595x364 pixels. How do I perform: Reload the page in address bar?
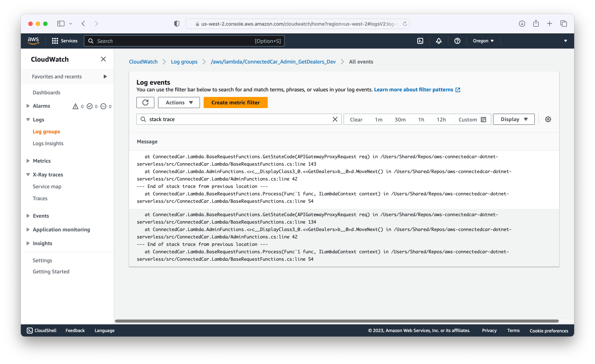(x=405, y=24)
